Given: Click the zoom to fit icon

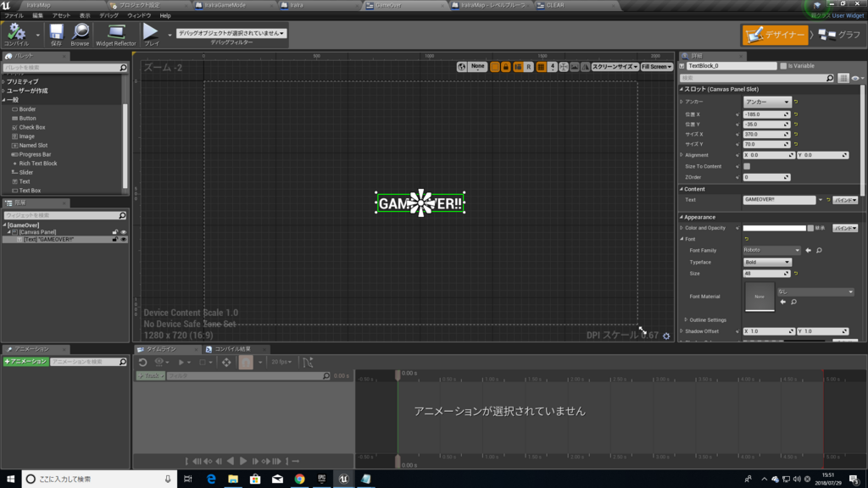Looking at the screenshot, I should click(x=564, y=66).
